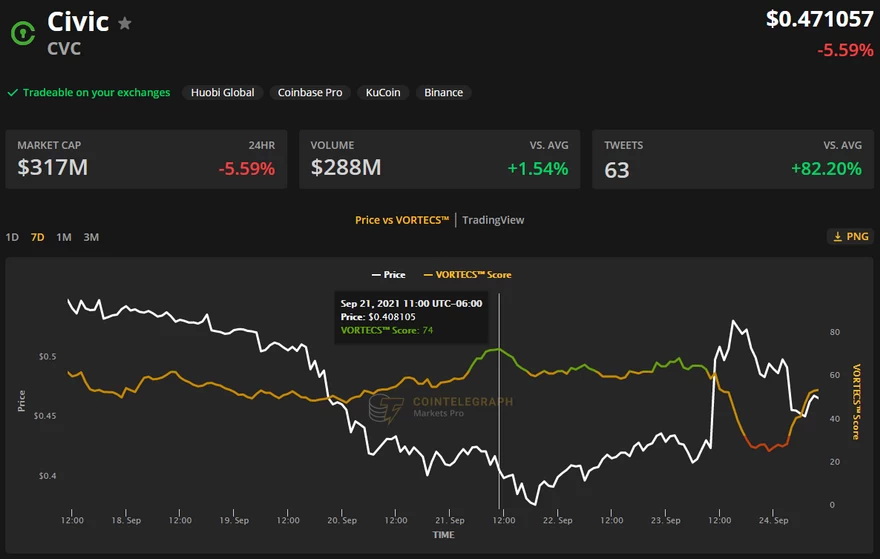Toggle the favorite star next to Civic
This screenshot has height=559, width=880.
[125, 23]
